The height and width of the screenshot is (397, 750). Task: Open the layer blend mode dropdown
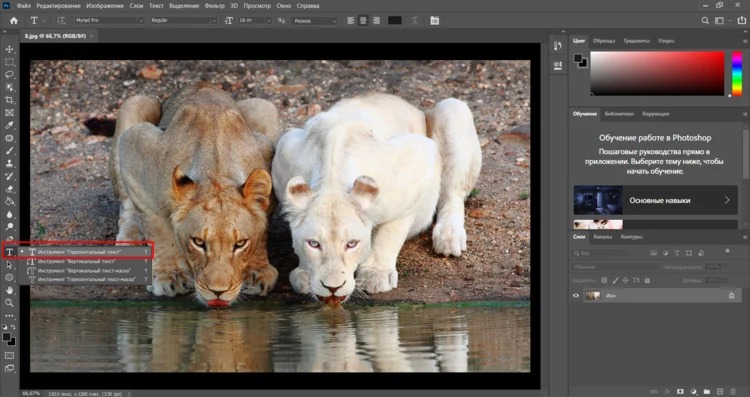click(x=614, y=267)
